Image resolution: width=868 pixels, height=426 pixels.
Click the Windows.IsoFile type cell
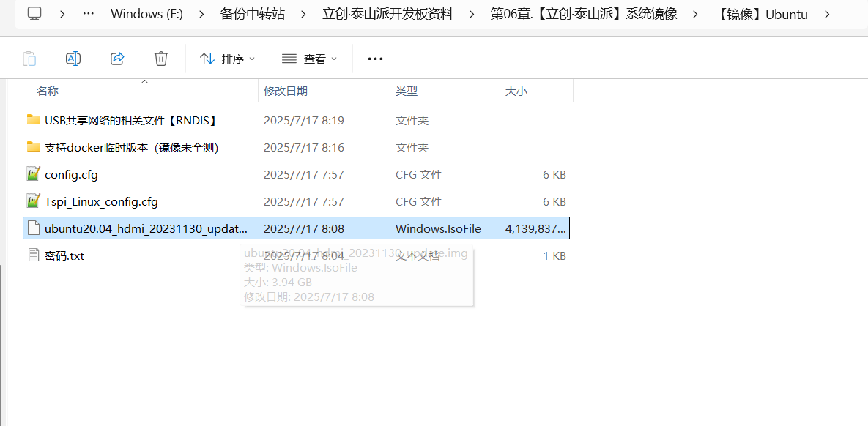[438, 229]
